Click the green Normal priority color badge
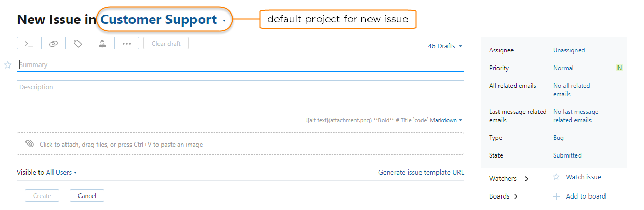 [619, 68]
